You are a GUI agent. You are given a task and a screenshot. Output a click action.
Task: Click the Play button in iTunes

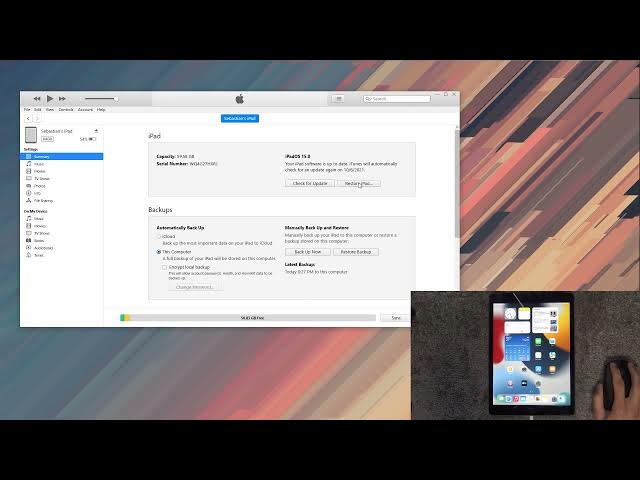coord(50,98)
